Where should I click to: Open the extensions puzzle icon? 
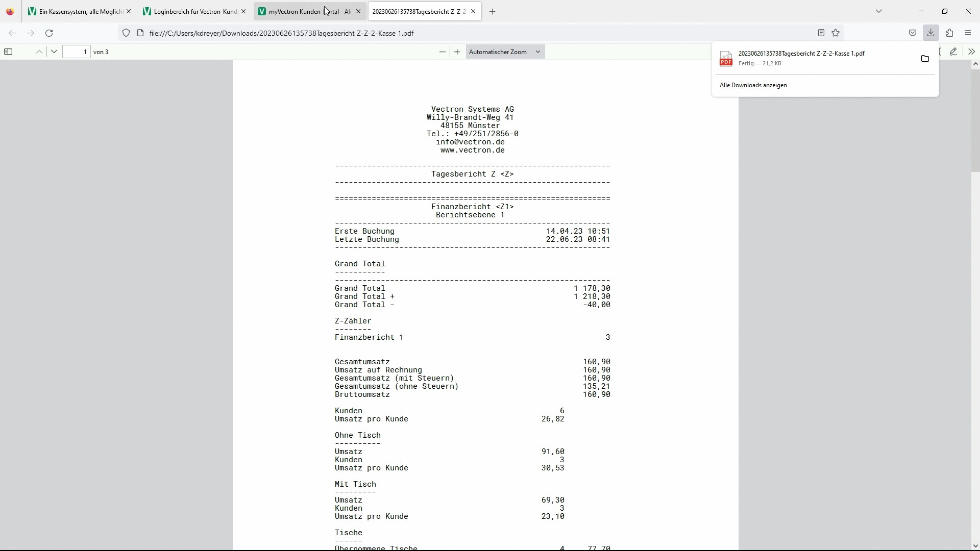pyautogui.click(x=949, y=33)
